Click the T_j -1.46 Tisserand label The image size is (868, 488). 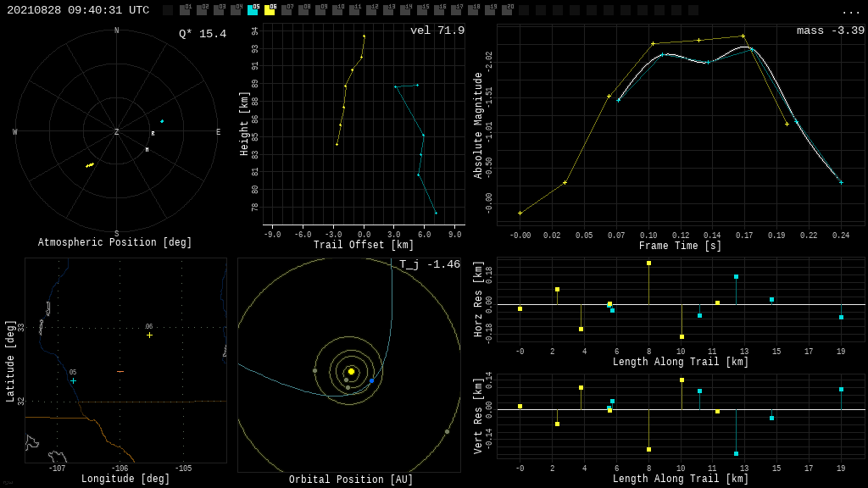pyautogui.click(x=430, y=265)
